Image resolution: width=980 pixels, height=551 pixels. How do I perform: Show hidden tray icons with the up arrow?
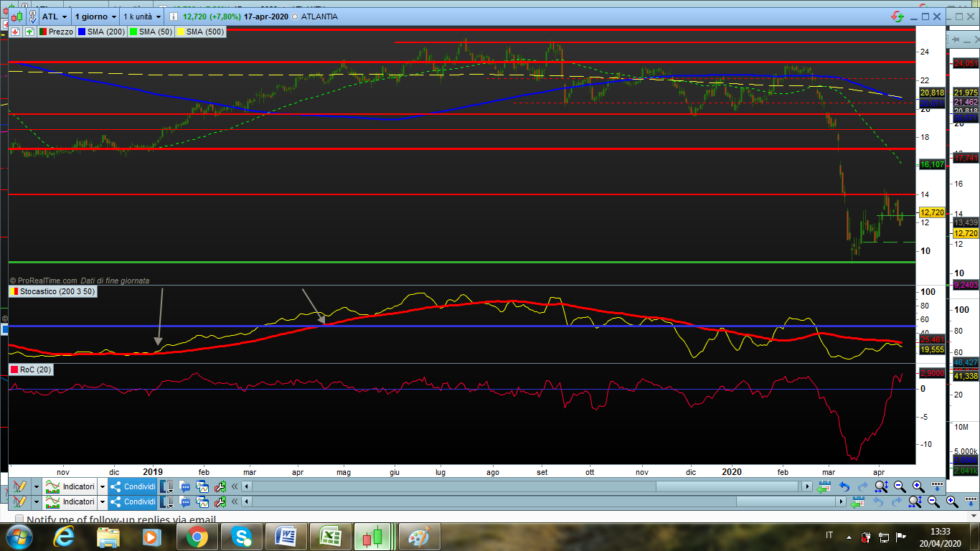[x=849, y=536]
